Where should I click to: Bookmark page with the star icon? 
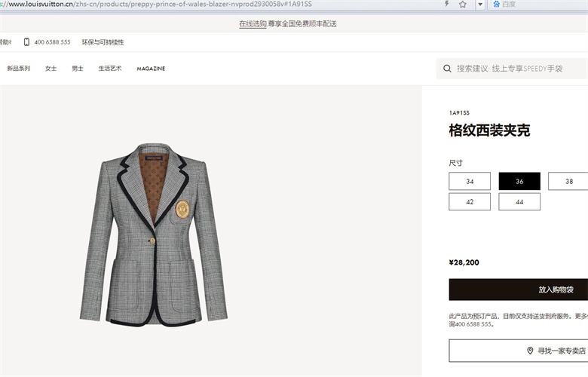pos(463,4)
